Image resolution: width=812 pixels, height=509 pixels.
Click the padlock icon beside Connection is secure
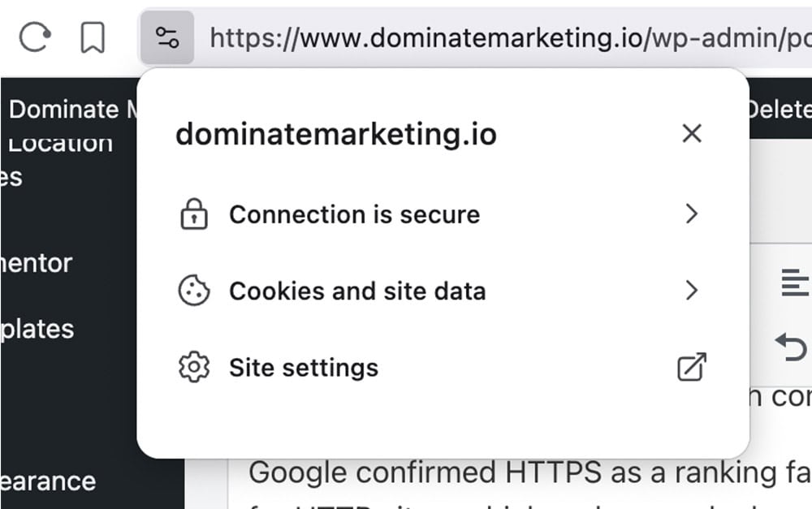194,214
